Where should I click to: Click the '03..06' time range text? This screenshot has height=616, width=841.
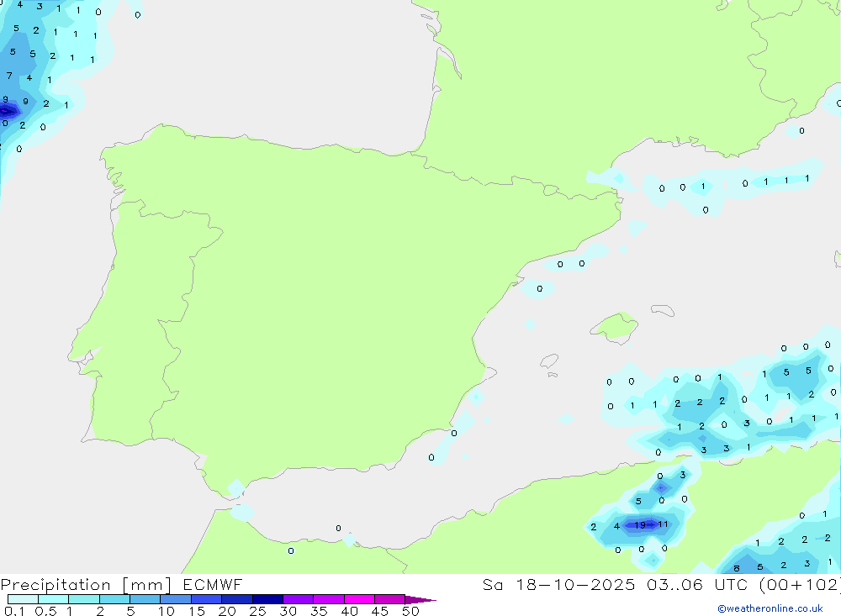click(674, 584)
